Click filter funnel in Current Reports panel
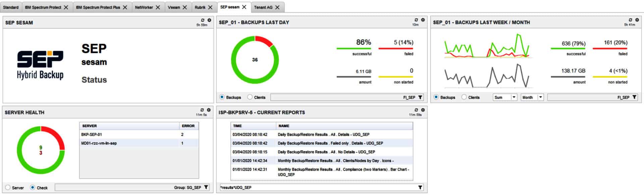 coord(420,187)
